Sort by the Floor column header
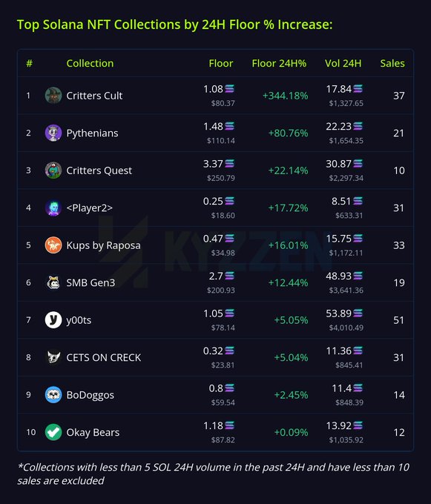The width and height of the screenshot is (431, 504). 221,63
